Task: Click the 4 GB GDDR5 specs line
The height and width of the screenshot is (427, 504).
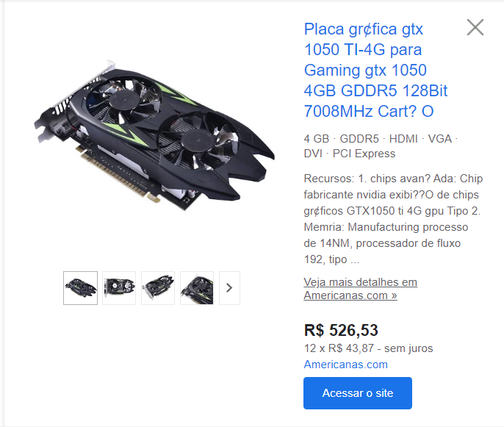Action: (381, 146)
